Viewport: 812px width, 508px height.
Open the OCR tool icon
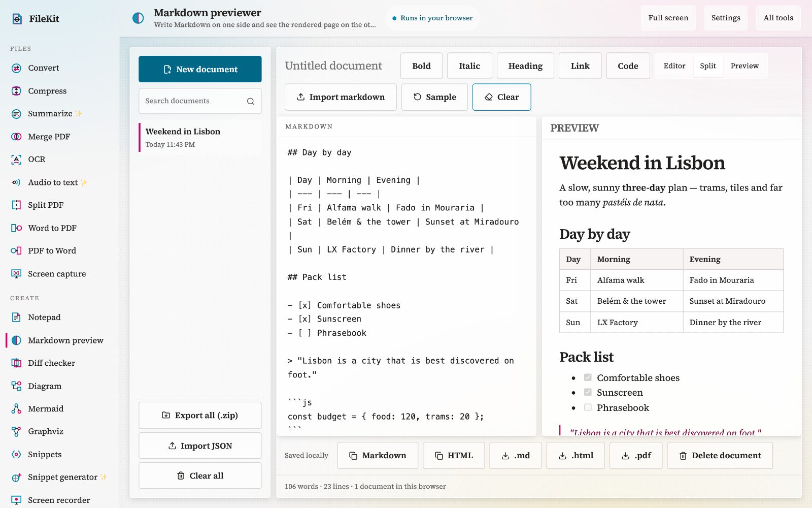(16, 160)
